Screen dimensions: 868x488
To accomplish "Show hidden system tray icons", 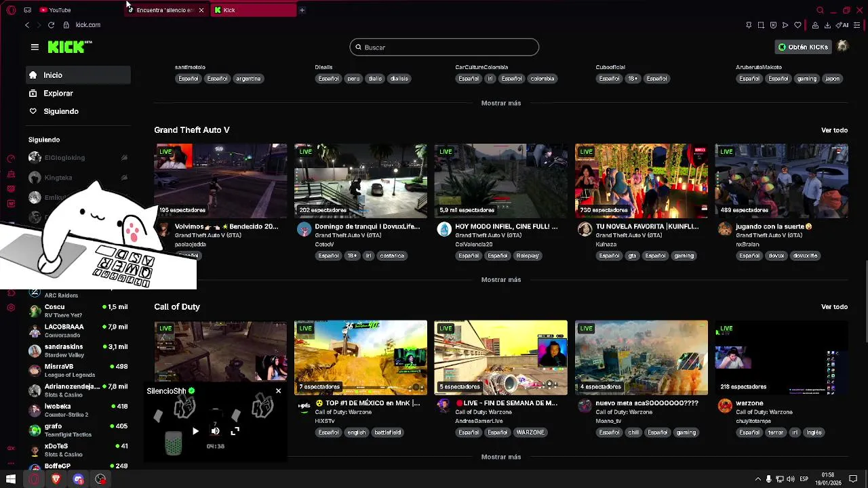I will coord(758,479).
